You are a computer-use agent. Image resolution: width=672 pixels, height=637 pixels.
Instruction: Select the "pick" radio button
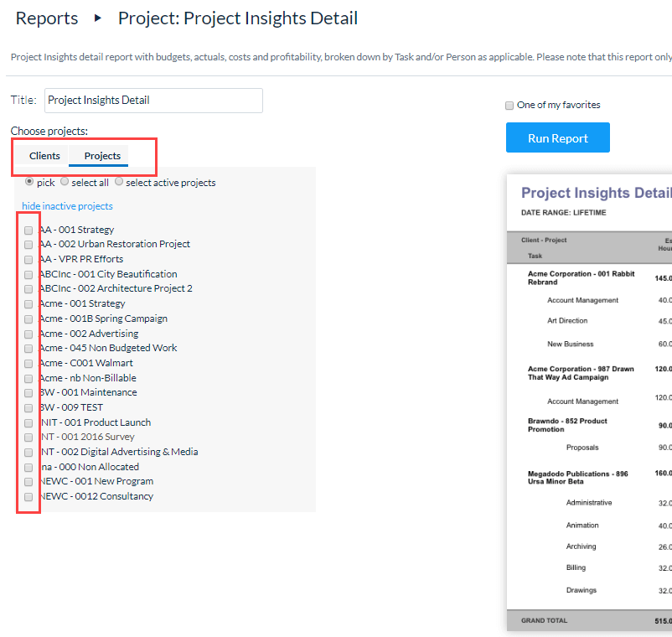point(29,182)
